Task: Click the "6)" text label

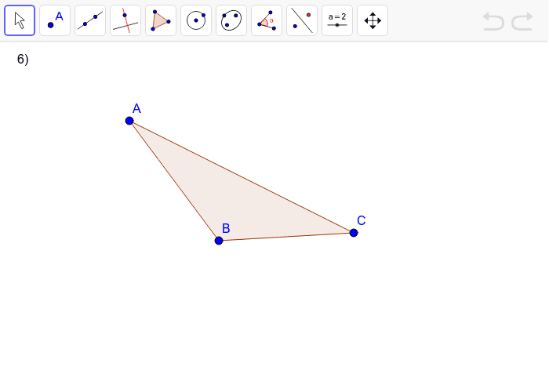Action: (x=23, y=59)
